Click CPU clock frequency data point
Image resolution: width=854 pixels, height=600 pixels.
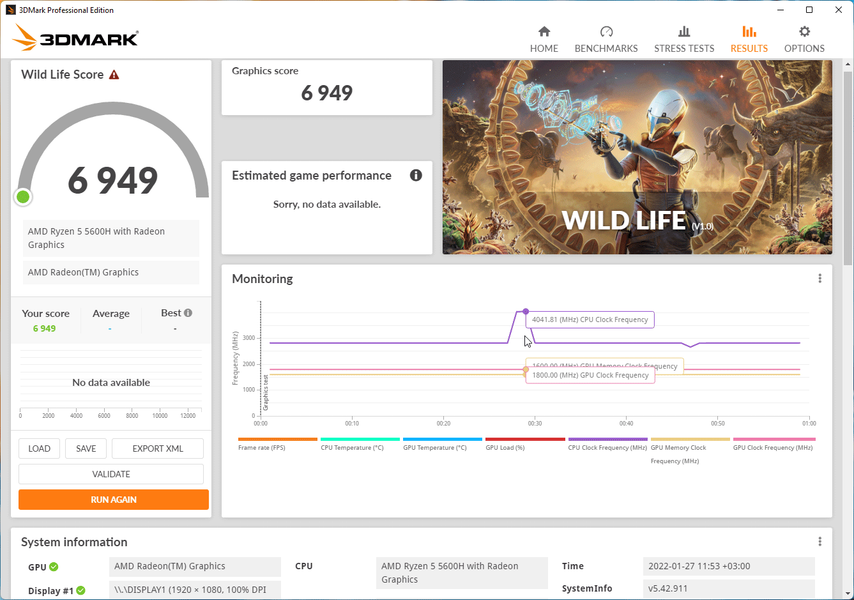(525, 311)
